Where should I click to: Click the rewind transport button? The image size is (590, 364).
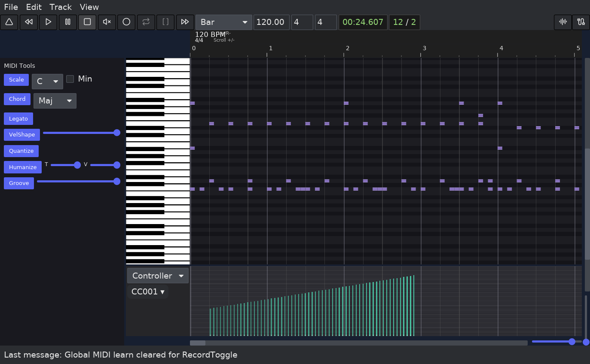click(x=29, y=22)
